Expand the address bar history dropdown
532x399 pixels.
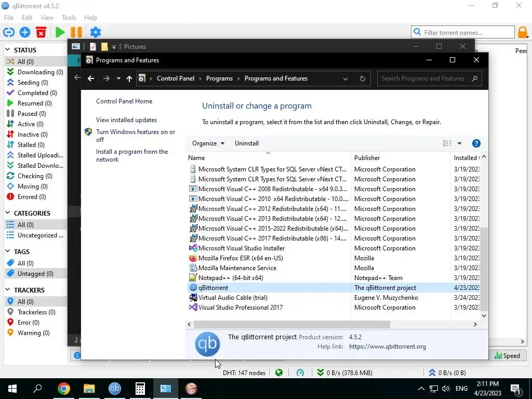click(x=345, y=79)
